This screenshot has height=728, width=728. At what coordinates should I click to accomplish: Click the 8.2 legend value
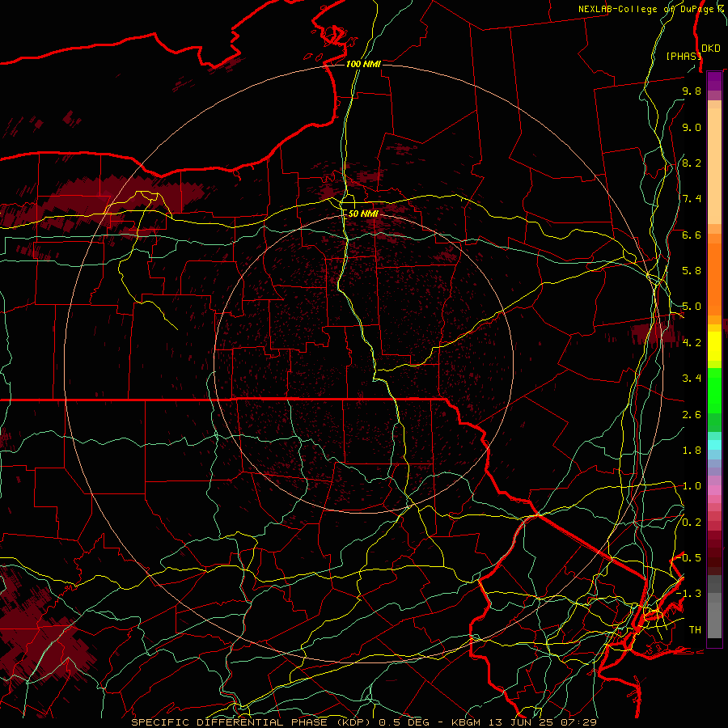pos(692,163)
